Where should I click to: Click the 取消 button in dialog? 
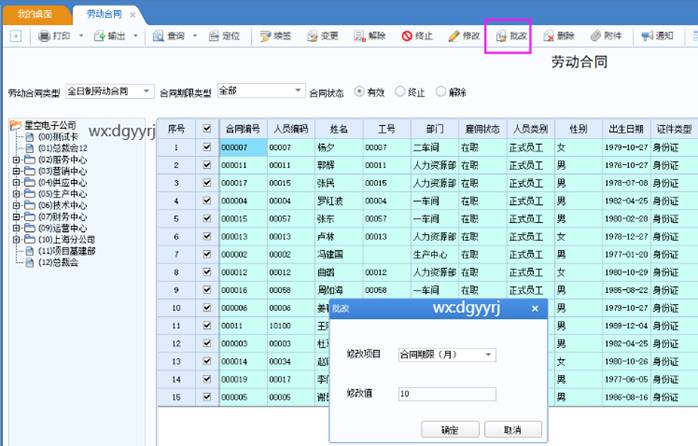(512, 429)
